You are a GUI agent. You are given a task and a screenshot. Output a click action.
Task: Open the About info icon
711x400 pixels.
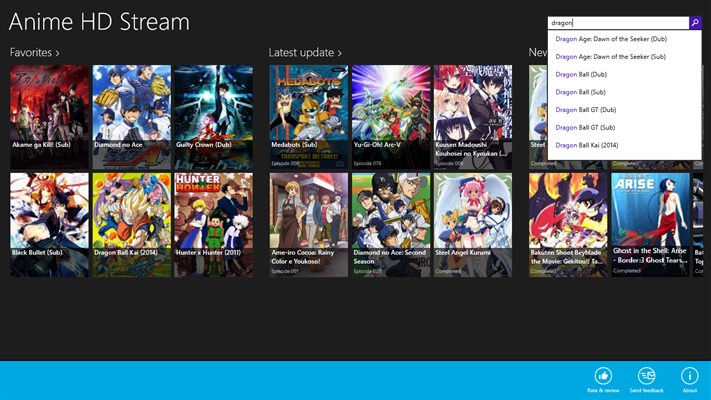coord(690,380)
